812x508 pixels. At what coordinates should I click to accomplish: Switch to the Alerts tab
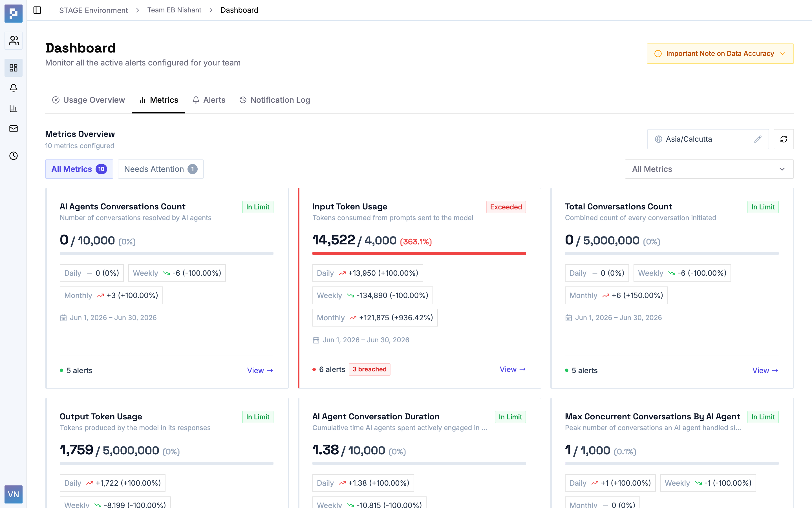tap(209, 100)
